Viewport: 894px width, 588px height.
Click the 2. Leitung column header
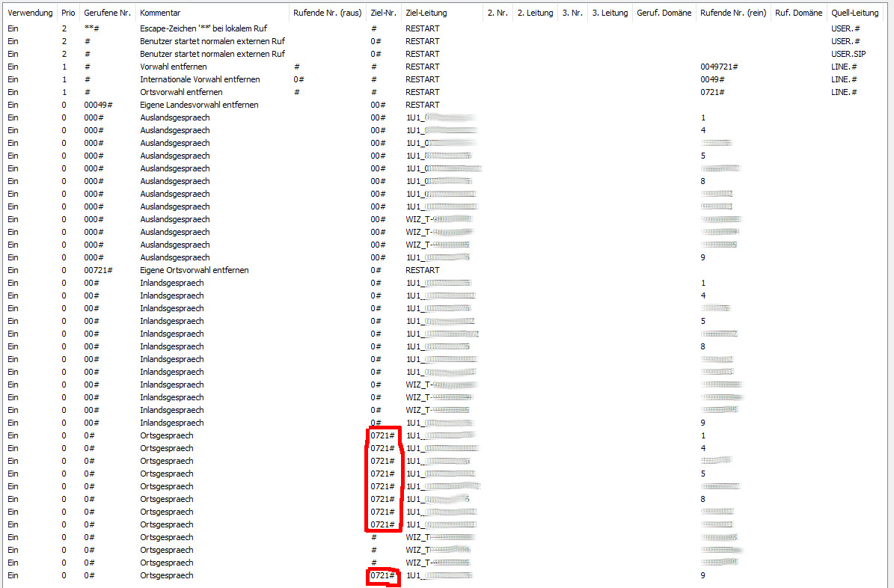click(x=535, y=13)
